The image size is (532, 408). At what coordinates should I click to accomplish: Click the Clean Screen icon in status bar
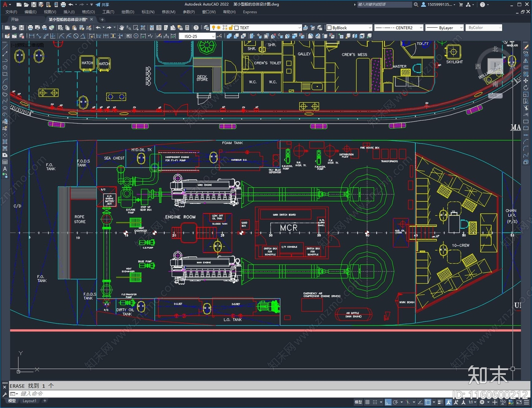(x=519, y=402)
